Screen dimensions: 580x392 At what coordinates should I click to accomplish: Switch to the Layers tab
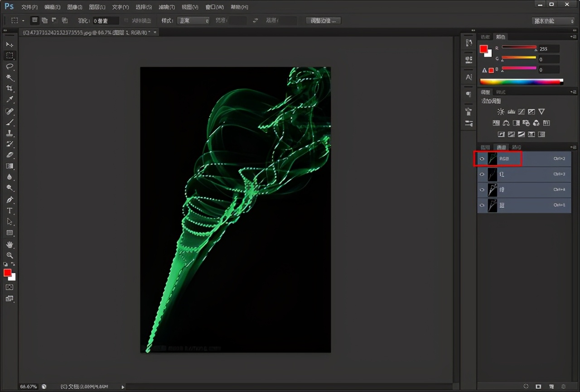485,147
